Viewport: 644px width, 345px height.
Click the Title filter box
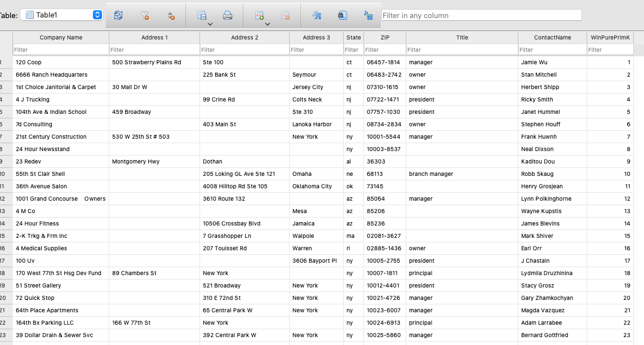pos(462,50)
